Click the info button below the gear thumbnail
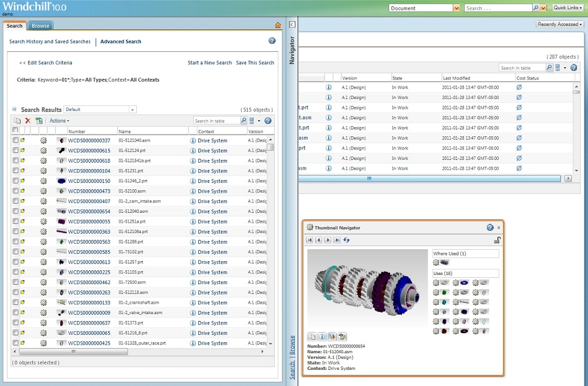 coord(322,337)
